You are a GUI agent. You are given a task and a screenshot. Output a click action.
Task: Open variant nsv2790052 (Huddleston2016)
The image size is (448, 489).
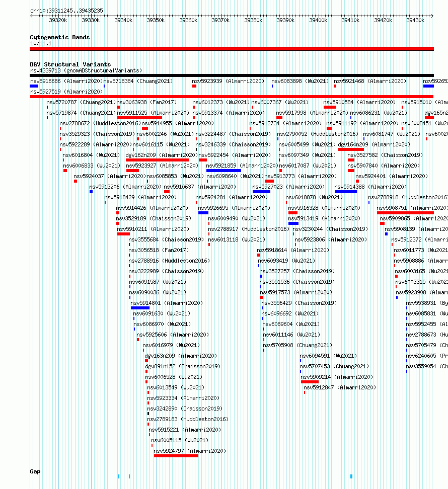[318, 134]
